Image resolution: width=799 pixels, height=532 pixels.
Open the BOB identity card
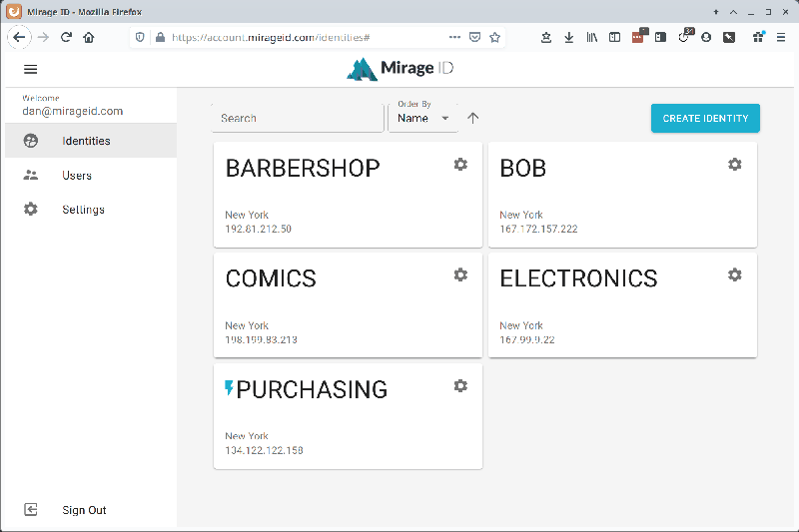click(622, 195)
